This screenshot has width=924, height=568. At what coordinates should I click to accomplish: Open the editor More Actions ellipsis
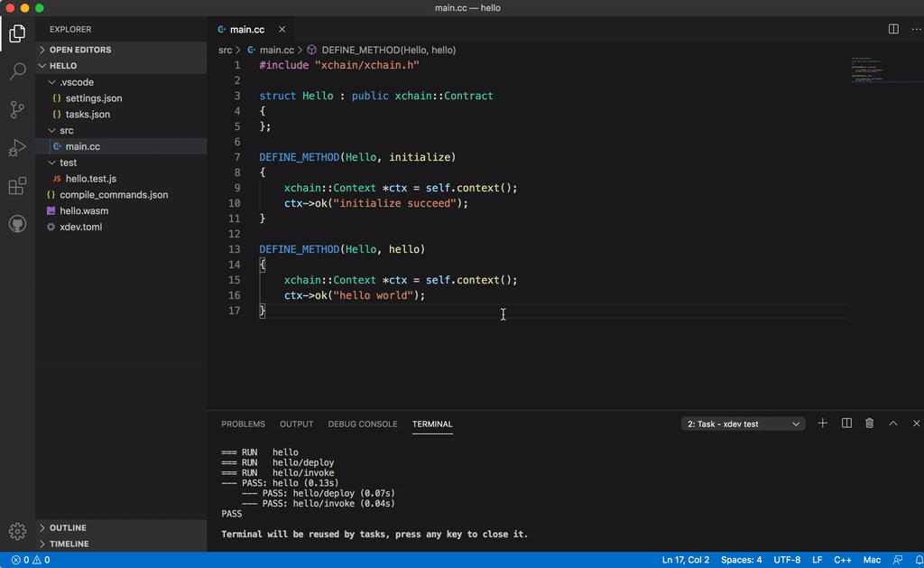(x=917, y=29)
